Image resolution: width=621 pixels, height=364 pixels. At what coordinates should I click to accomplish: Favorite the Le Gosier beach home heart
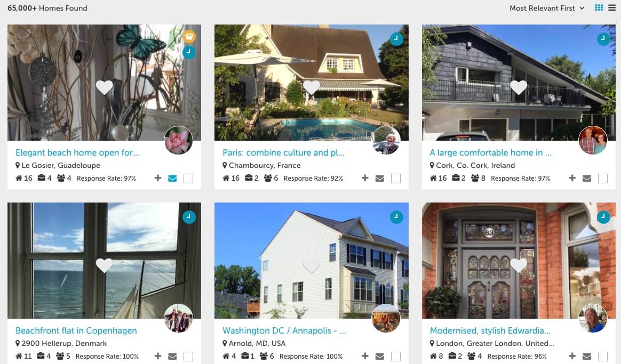point(105,87)
